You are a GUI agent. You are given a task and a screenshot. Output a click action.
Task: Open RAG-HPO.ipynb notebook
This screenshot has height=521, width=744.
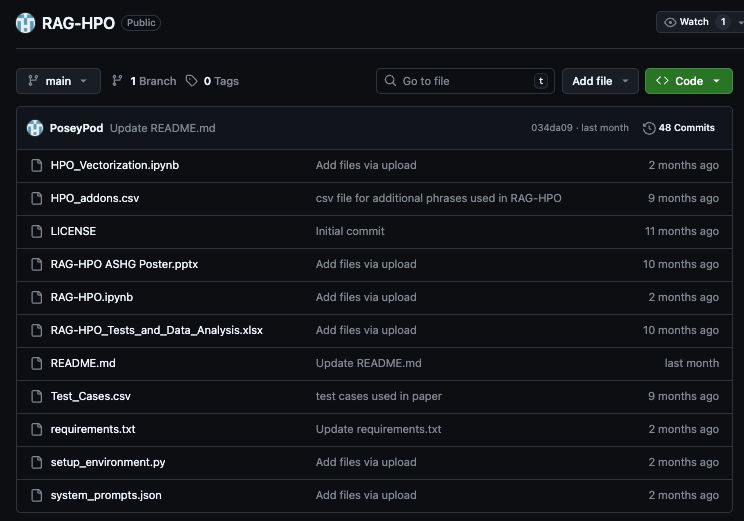click(92, 297)
